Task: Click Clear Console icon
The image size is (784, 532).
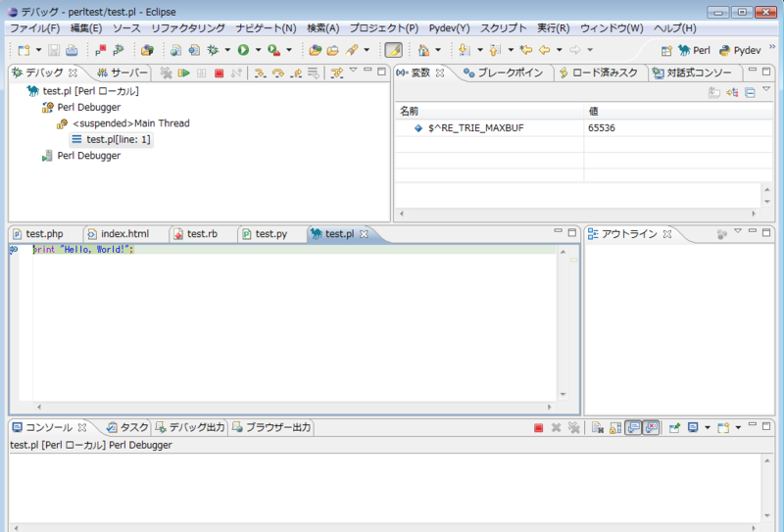Action: point(598,427)
